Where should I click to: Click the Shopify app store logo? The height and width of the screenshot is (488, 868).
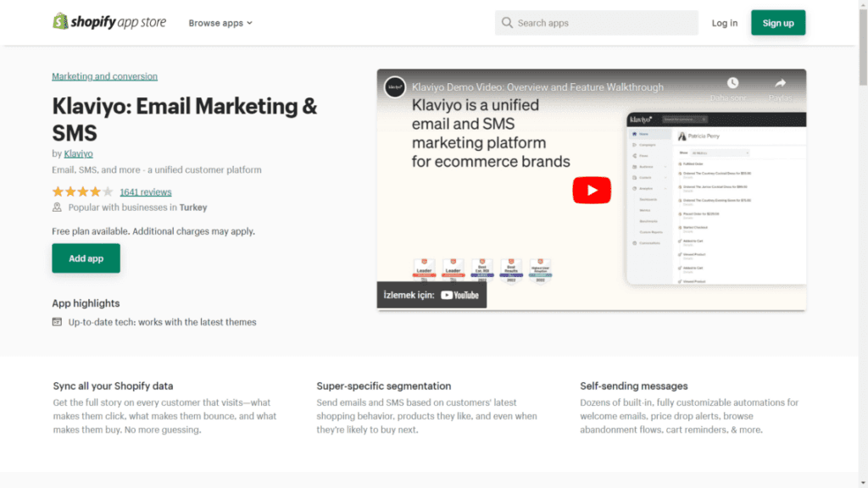108,22
